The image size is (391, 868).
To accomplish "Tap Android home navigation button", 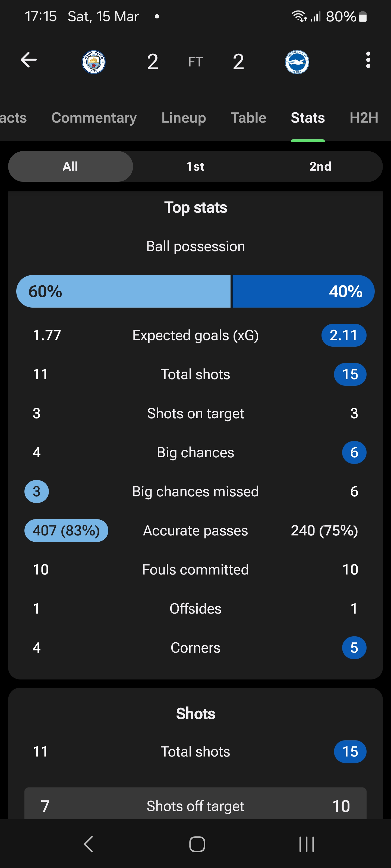I will (197, 844).
